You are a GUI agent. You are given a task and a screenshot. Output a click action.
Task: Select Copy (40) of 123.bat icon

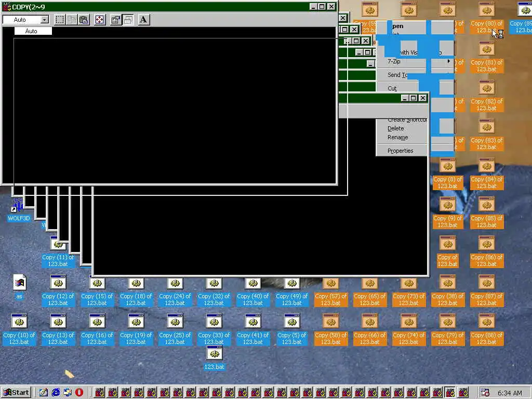click(253, 292)
